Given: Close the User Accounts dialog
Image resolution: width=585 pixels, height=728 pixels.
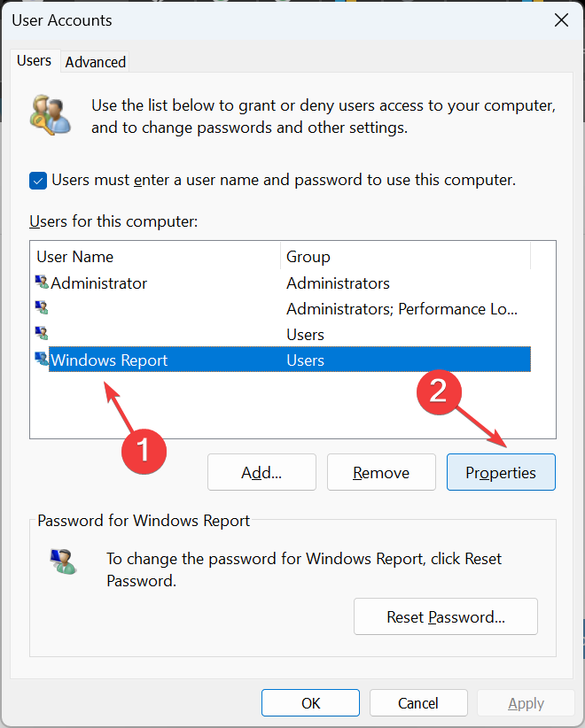Looking at the screenshot, I should click(560, 19).
